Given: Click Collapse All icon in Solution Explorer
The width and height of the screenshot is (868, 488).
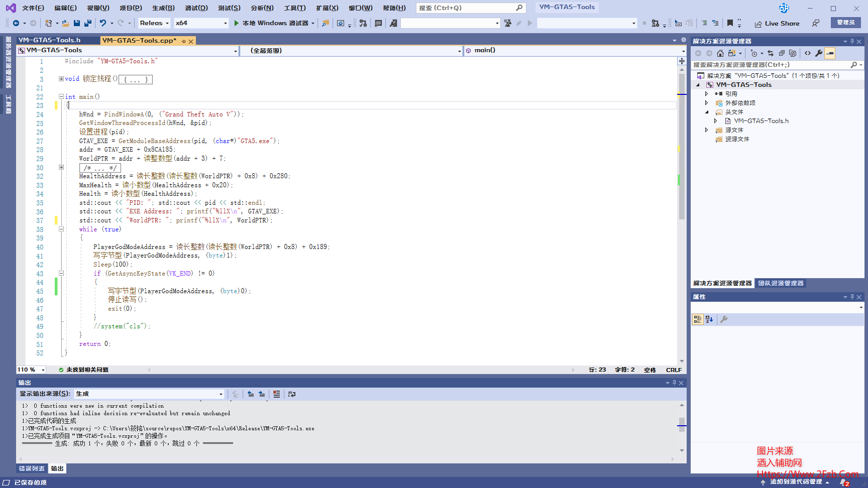Looking at the screenshot, I should (782, 53).
